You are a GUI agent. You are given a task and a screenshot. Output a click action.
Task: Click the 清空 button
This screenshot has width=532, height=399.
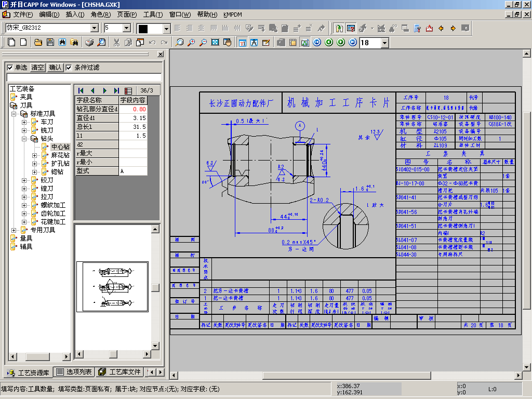(37, 68)
